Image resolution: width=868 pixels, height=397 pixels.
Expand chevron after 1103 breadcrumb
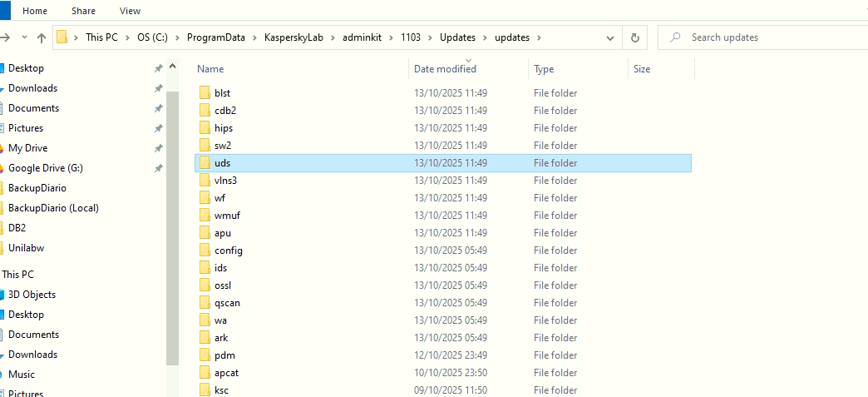[x=430, y=37]
